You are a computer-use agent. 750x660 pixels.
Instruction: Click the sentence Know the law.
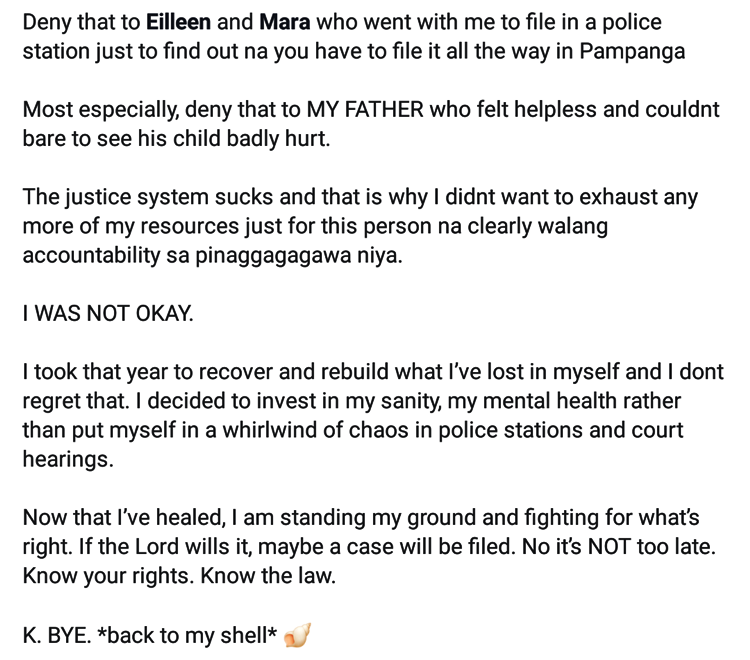(x=268, y=576)
